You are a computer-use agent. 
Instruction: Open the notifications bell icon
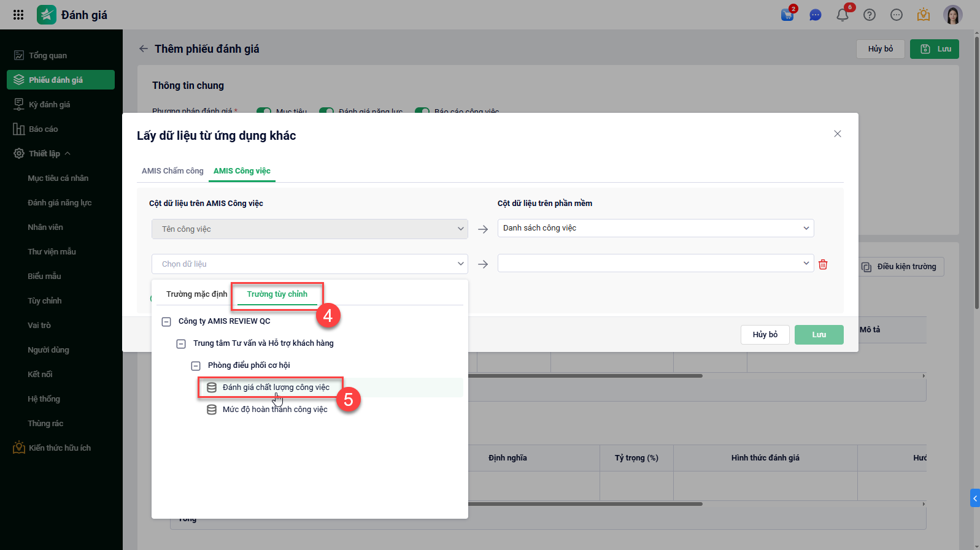(843, 15)
